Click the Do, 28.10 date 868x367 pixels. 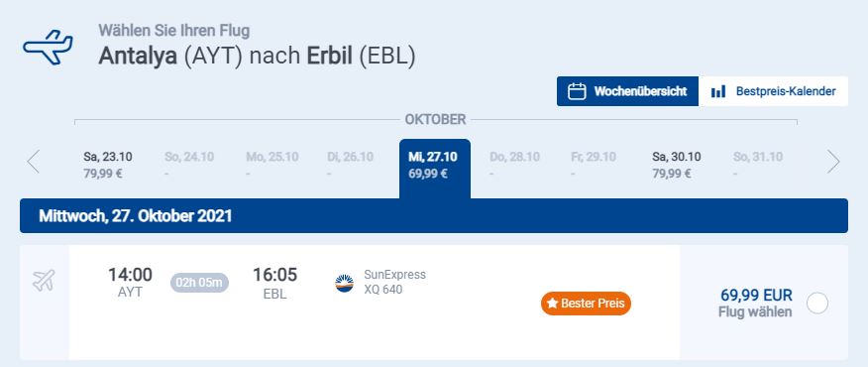[514, 165]
